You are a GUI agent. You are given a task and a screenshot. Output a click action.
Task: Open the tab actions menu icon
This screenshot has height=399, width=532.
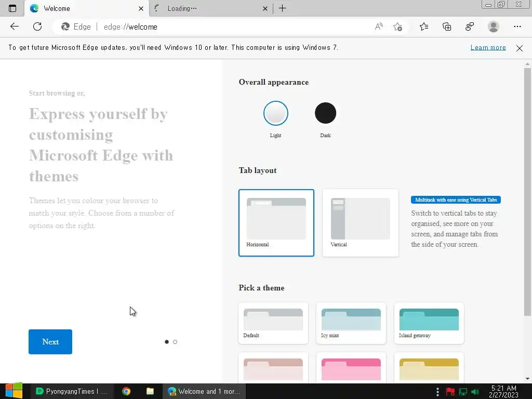point(12,8)
